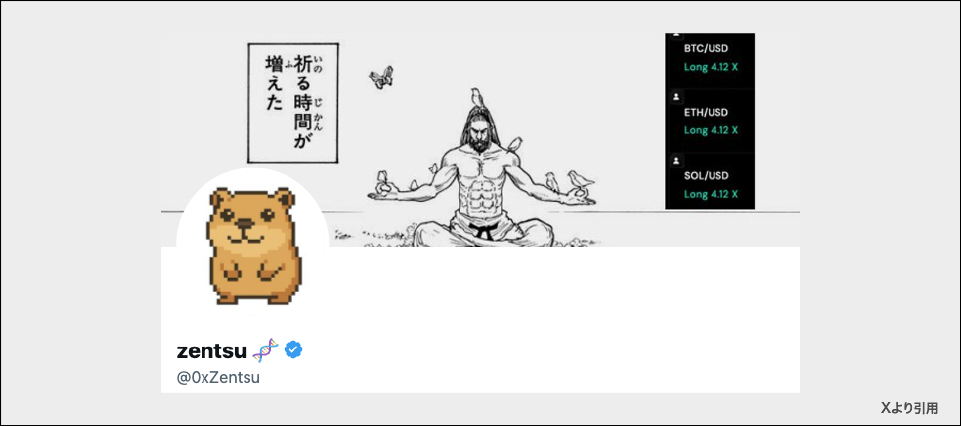The width and height of the screenshot is (961, 426).
Task: Click the user icon above SOL/USD
Action: tap(676, 161)
